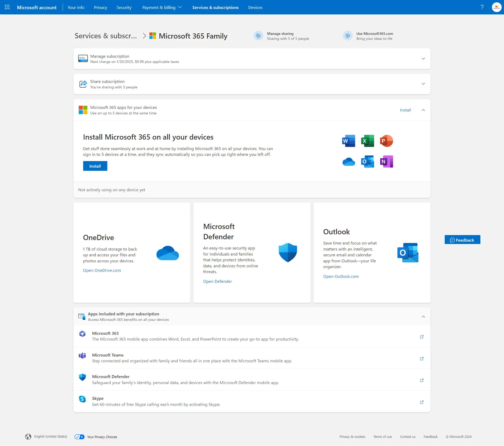The image size is (504, 446).
Task: Click the help question mark icon
Action: tap(482, 7)
